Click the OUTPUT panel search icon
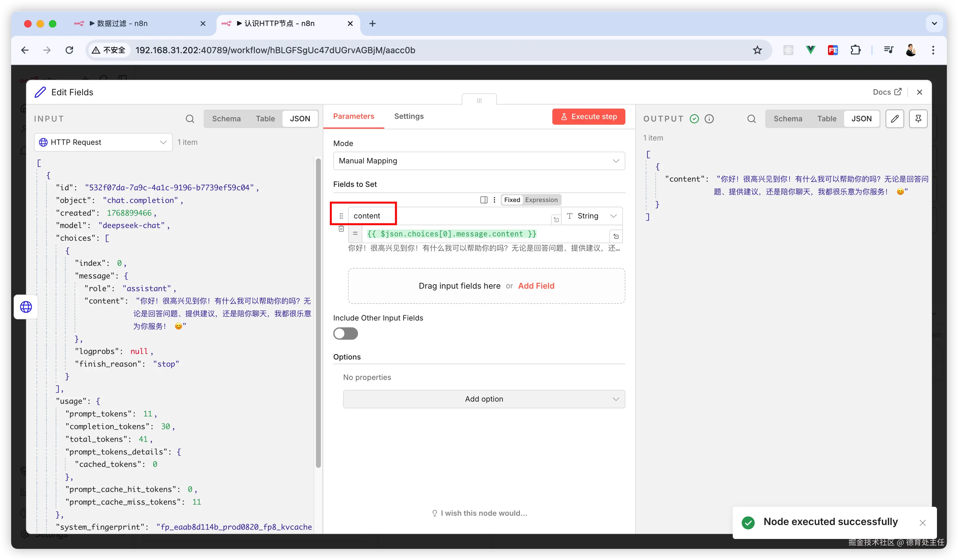The width and height of the screenshot is (958, 560). pyautogui.click(x=751, y=119)
